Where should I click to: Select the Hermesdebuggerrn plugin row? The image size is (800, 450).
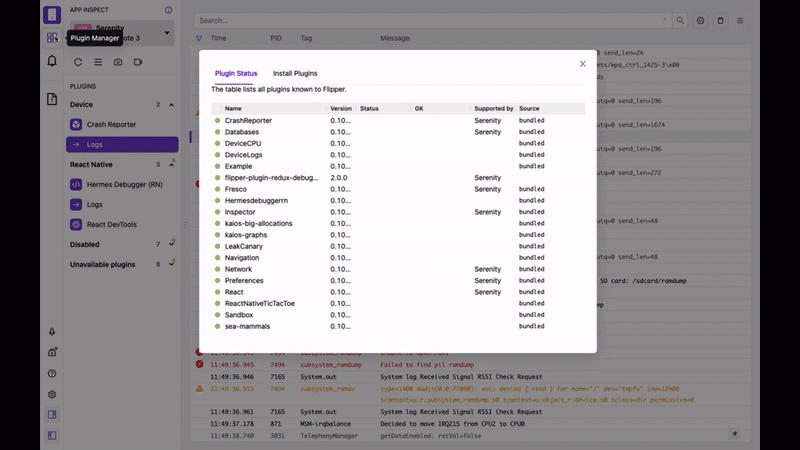point(398,201)
